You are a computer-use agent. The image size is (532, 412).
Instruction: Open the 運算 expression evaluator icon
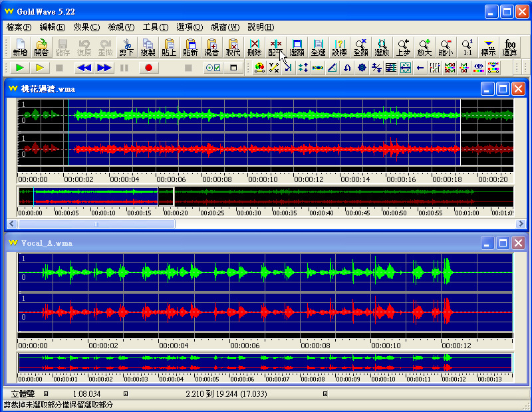coord(510,47)
